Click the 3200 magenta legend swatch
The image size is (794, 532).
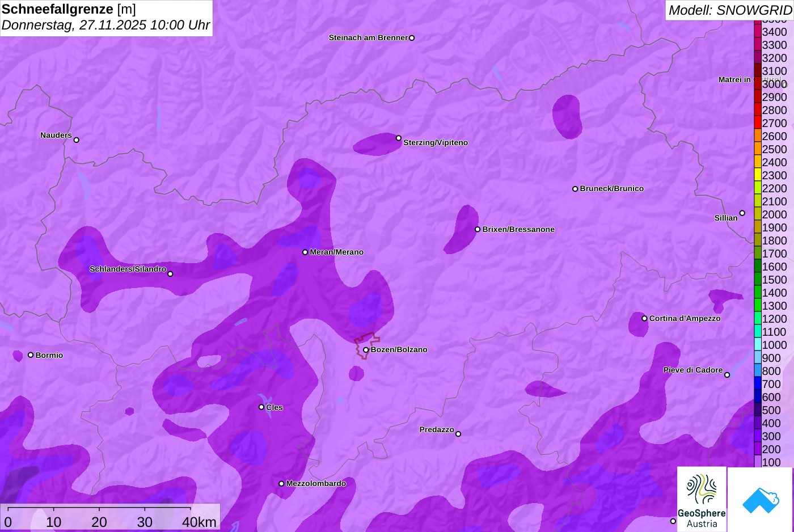[x=758, y=57]
